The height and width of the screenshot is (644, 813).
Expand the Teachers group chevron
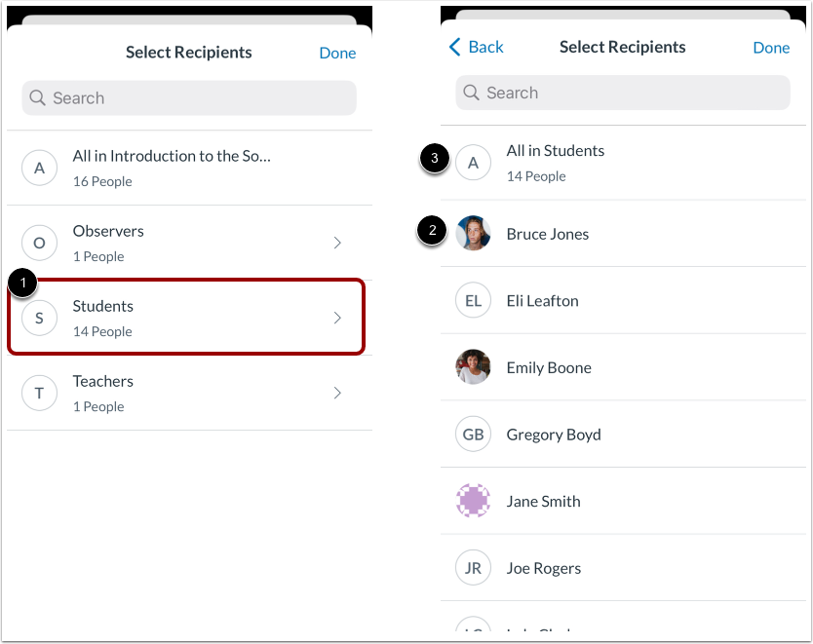(337, 393)
